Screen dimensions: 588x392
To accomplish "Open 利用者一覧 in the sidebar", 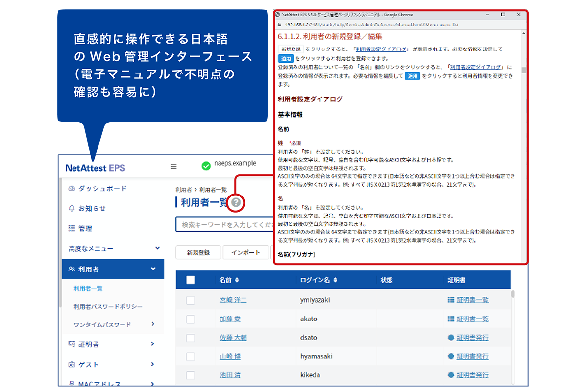I will [88, 289].
